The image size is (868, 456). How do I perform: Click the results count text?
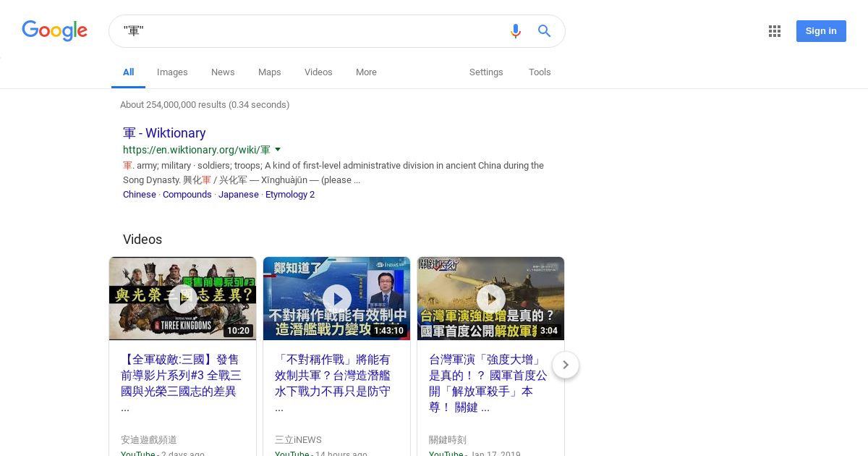[205, 105]
